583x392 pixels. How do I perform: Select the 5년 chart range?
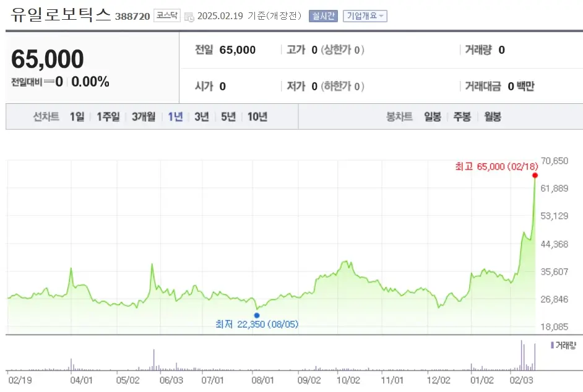(x=228, y=116)
